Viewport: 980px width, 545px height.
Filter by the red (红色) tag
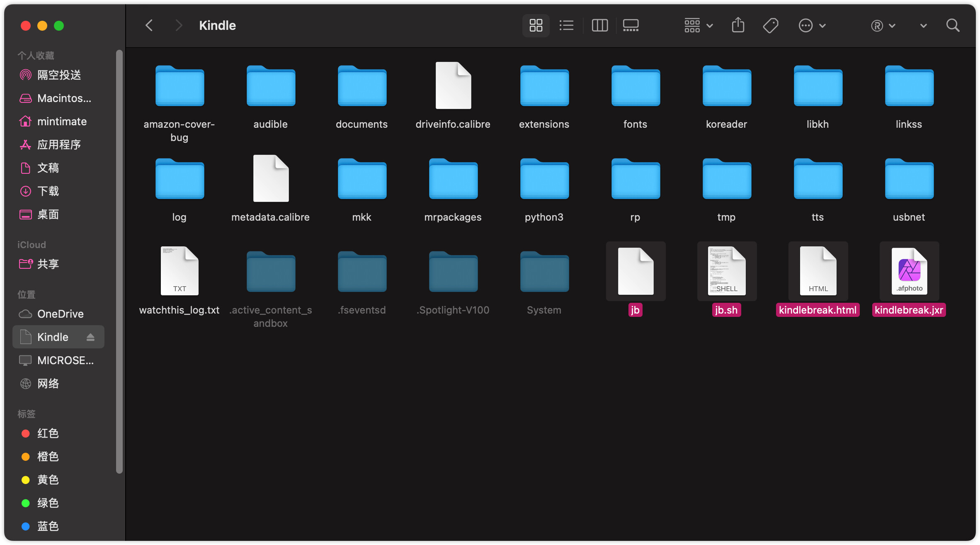click(48, 433)
